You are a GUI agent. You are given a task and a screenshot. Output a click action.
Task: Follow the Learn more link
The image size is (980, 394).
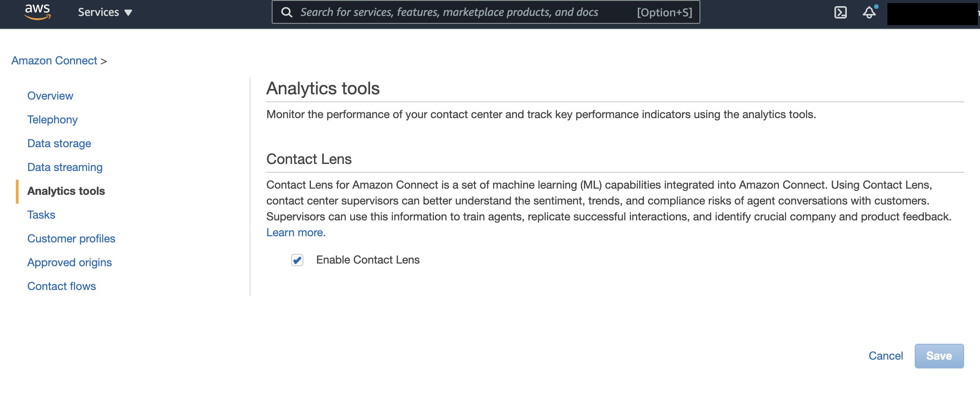tap(296, 232)
